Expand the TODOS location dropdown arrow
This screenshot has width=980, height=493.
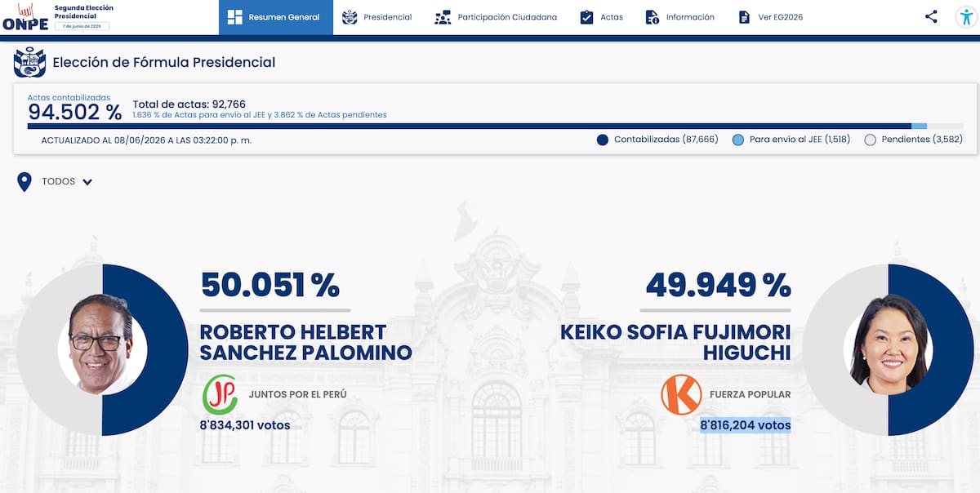click(x=87, y=182)
